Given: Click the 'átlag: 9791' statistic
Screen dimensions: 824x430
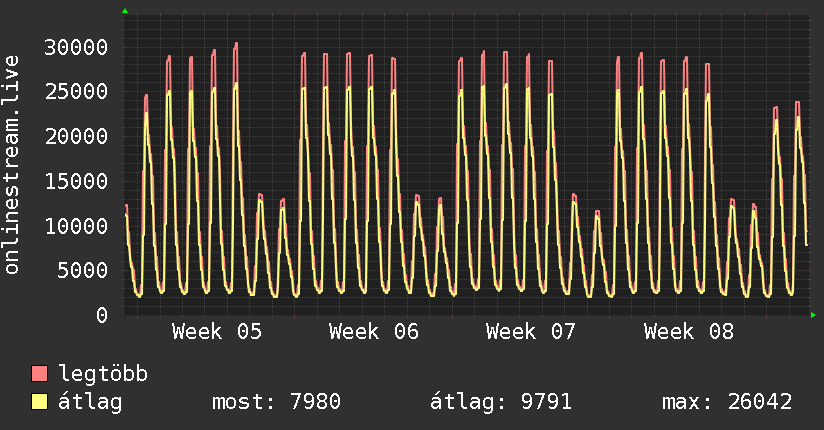Looking at the screenshot, I should pos(500,402).
